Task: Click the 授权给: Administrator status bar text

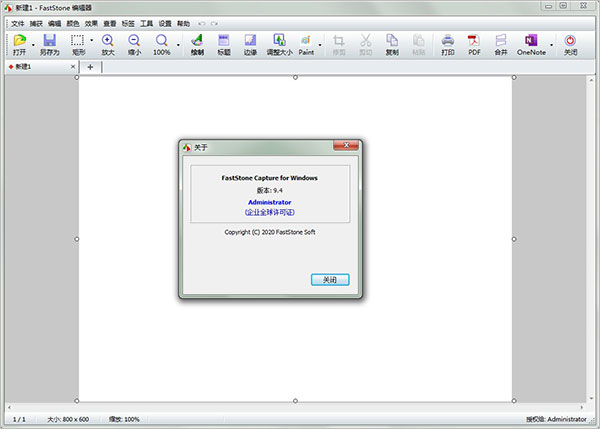Action: [556, 419]
